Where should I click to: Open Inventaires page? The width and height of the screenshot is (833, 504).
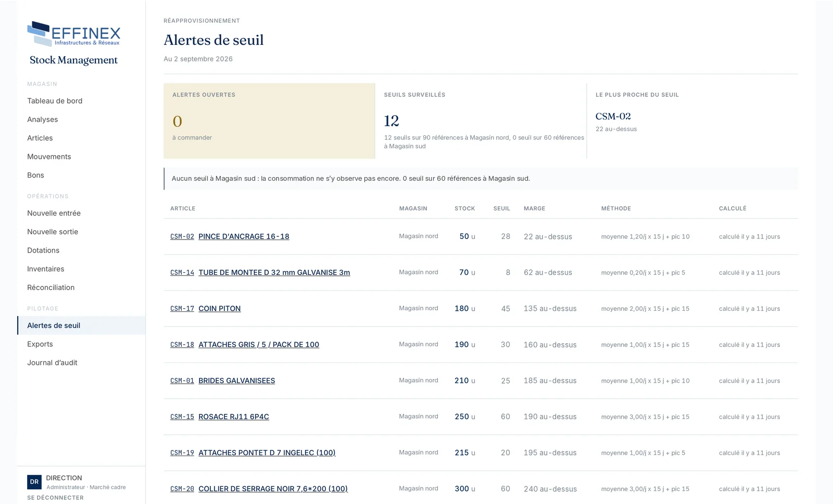(x=46, y=269)
